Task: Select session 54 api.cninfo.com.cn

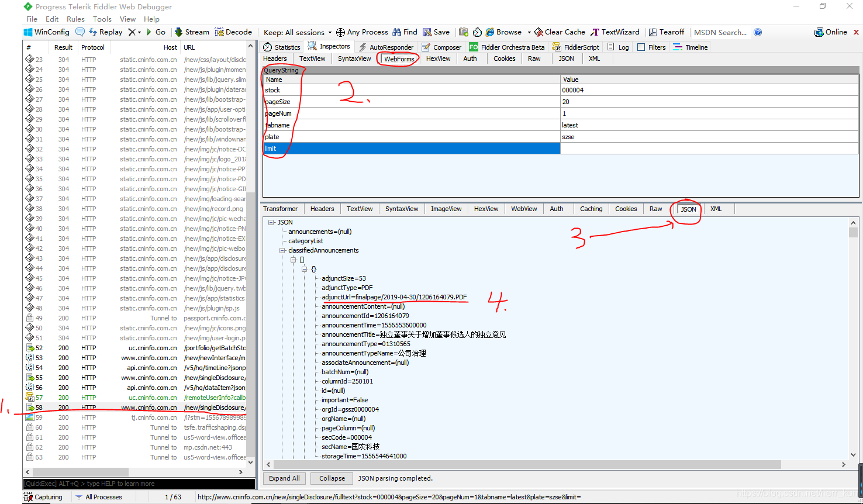Action: tap(135, 368)
